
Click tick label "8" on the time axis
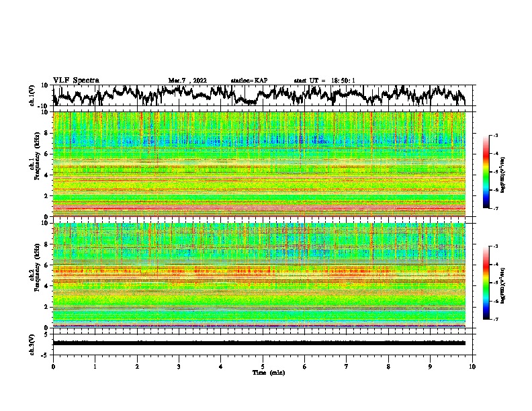point(388,367)
